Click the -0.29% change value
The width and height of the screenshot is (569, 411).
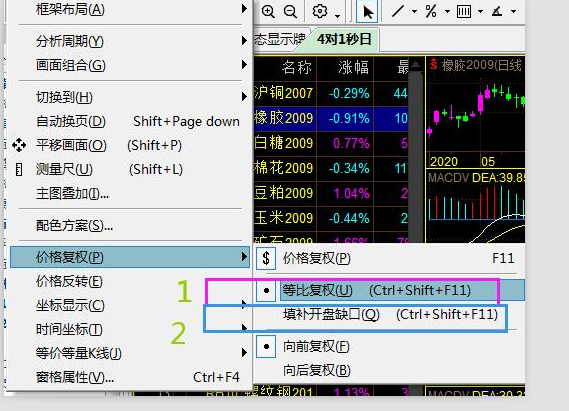(349, 93)
